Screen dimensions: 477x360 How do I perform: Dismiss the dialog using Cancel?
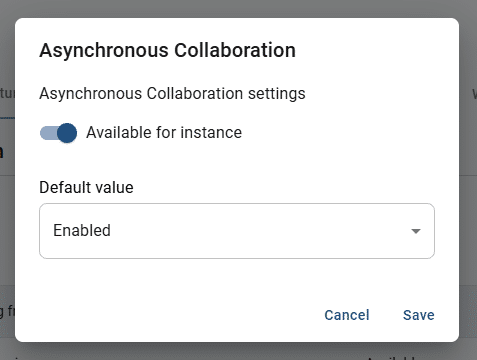(347, 315)
